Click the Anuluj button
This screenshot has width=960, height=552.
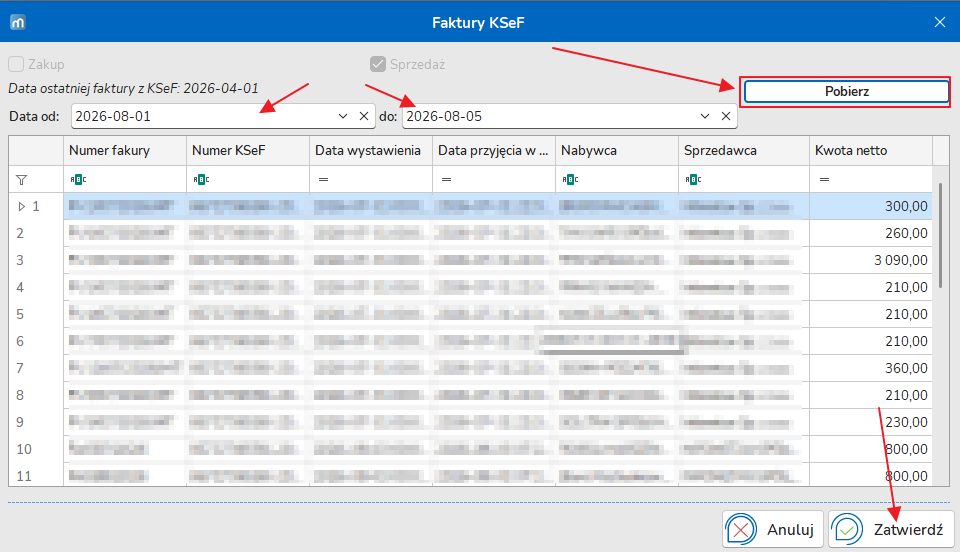[773, 529]
